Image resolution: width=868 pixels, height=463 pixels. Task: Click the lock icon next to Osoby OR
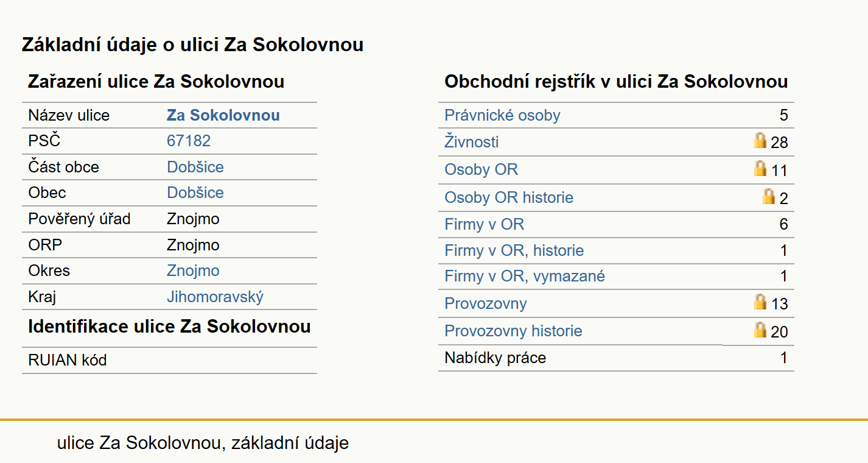tap(760, 168)
